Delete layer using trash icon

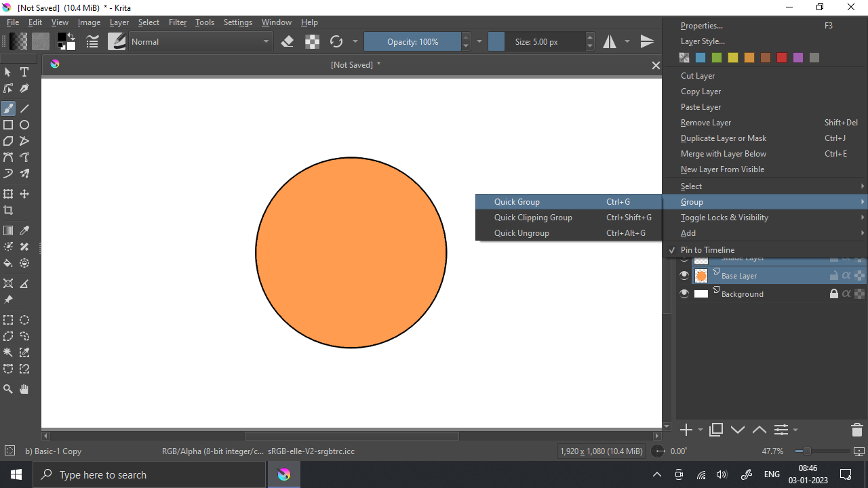[x=856, y=430]
